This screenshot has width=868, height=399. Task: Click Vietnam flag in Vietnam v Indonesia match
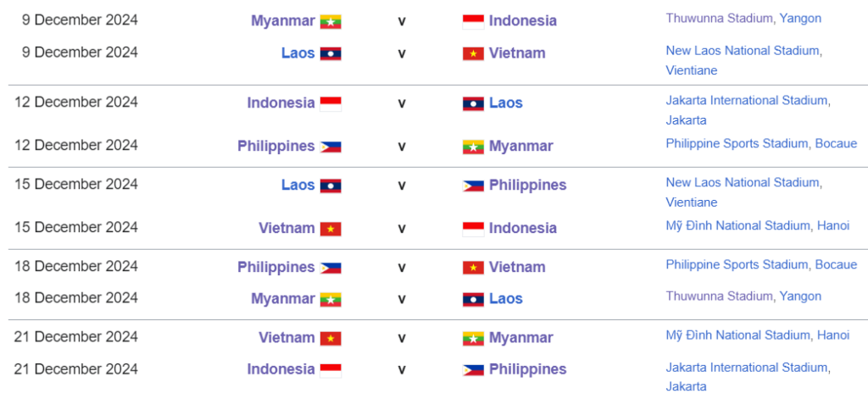pos(330,229)
